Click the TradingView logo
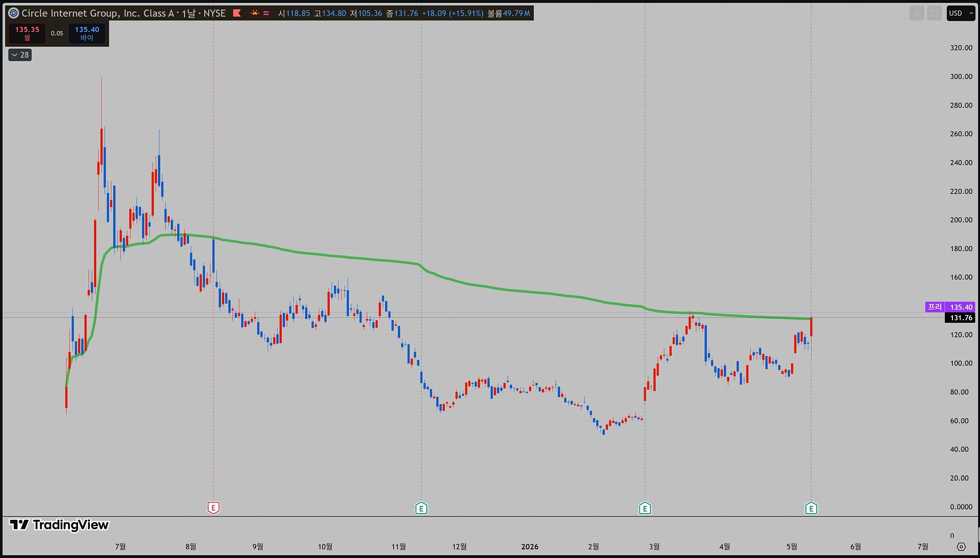 click(x=59, y=525)
